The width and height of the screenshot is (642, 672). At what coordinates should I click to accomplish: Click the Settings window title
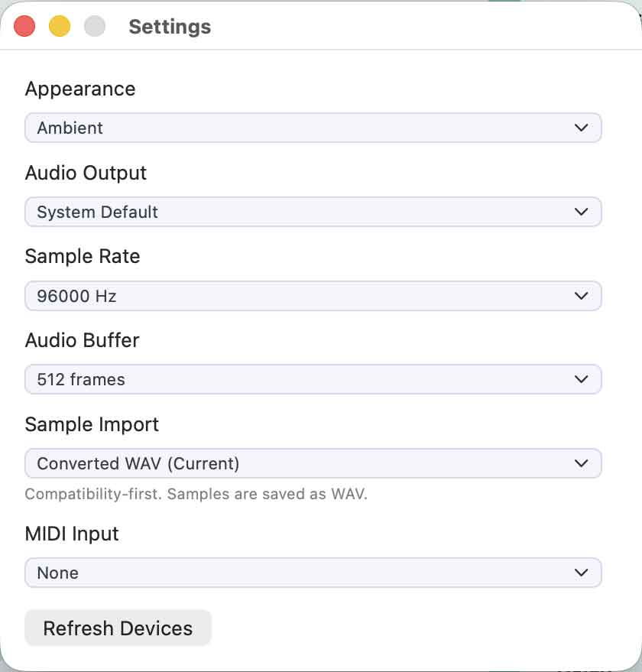click(170, 27)
